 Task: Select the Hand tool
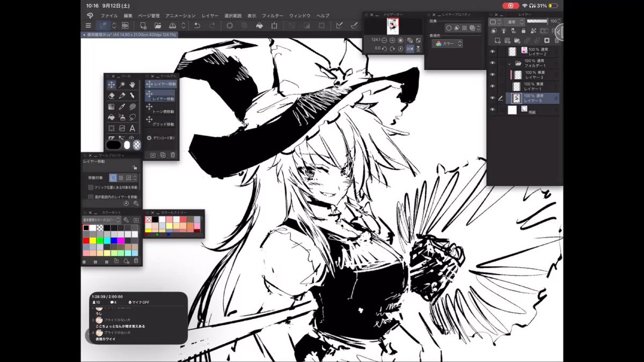[x=133, y=85]
